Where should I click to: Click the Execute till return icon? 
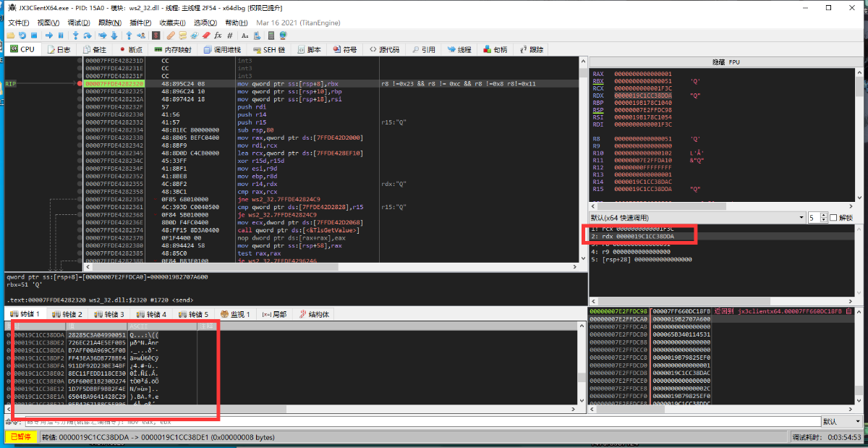(x=129, y=35)
